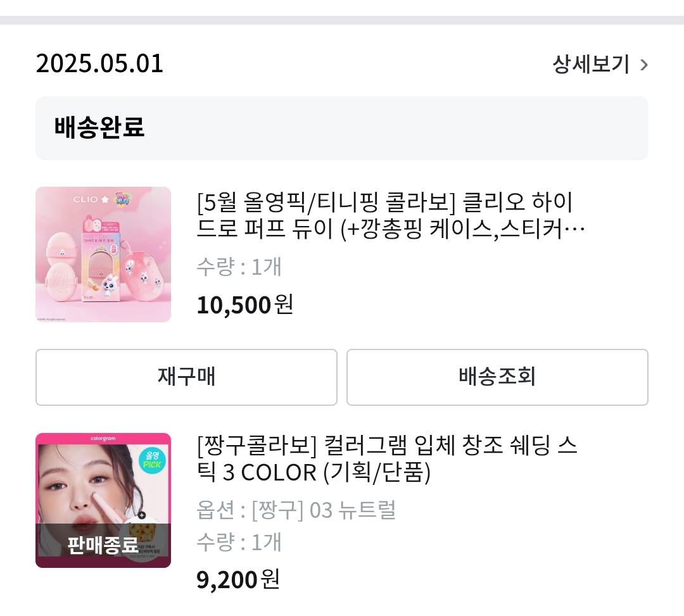Viewport: 684px width, 616px height.
Task: Open the CLIO puff product thumbnail
Action: (103, 255)
